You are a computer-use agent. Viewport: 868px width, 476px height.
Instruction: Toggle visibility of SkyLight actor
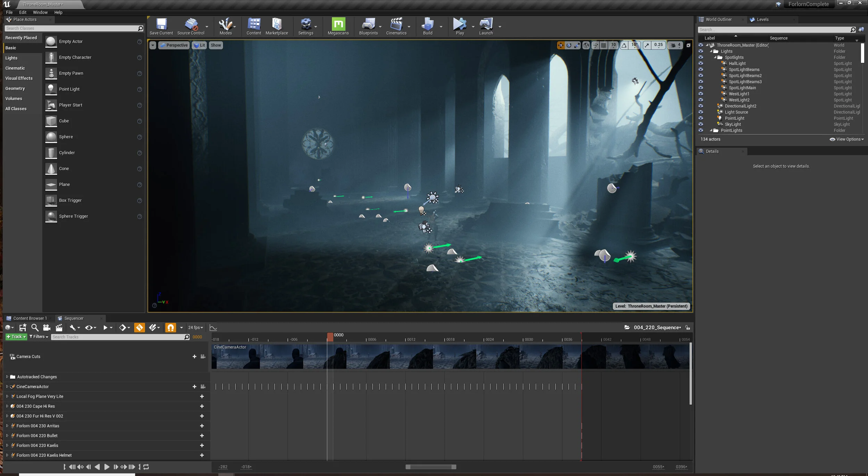(701, 124)
